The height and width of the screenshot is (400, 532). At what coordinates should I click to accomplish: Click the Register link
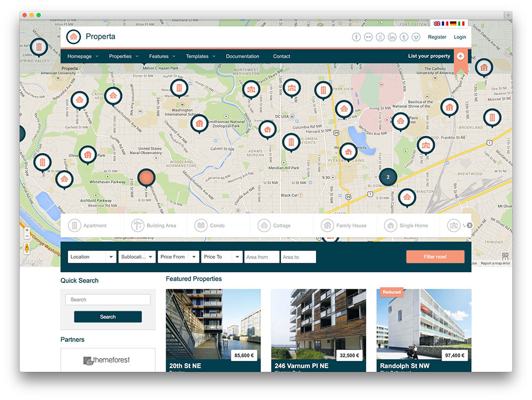click(437, 37)
